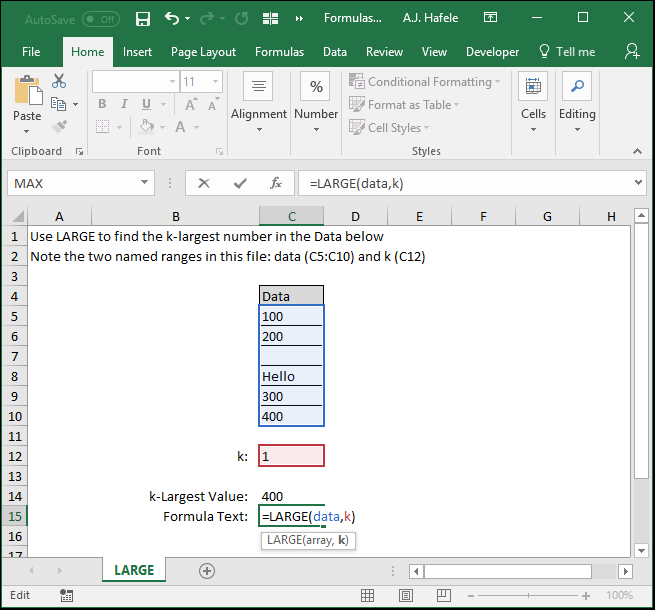The image size is (655, 610).
Task: Expand the formula bar chevron
Action: point(638,182)
